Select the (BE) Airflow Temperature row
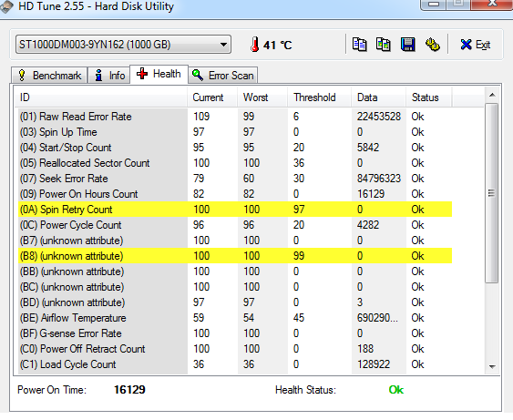This screenshot has width=513, height=420. (235, 318)
